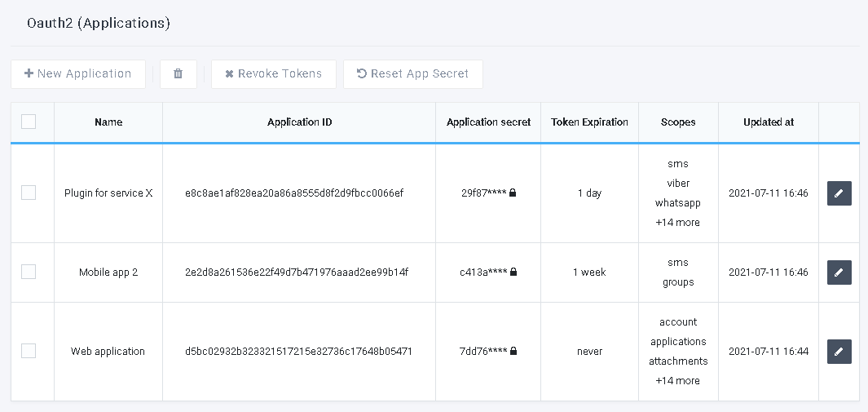This screenshot has height=412, width=868.
Task: Click the Updated at column header
Action: click(769, 122)
